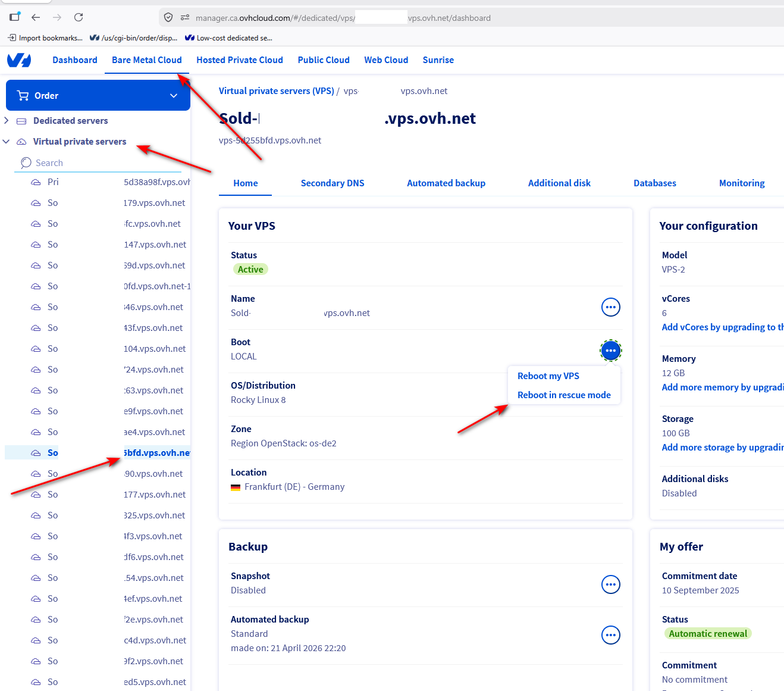Click the Frankfurt (DE) - Germany text

294,487
